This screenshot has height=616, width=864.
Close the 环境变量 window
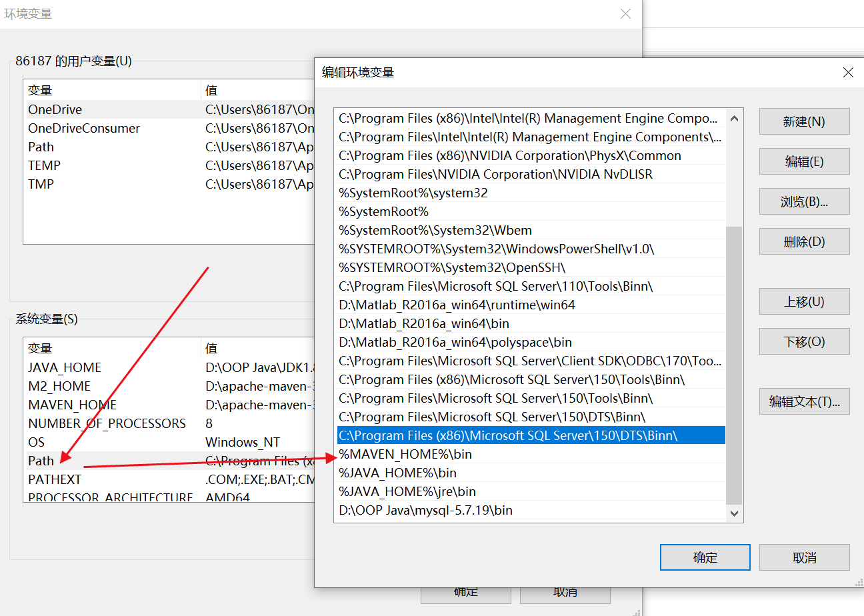pos(625,14)
